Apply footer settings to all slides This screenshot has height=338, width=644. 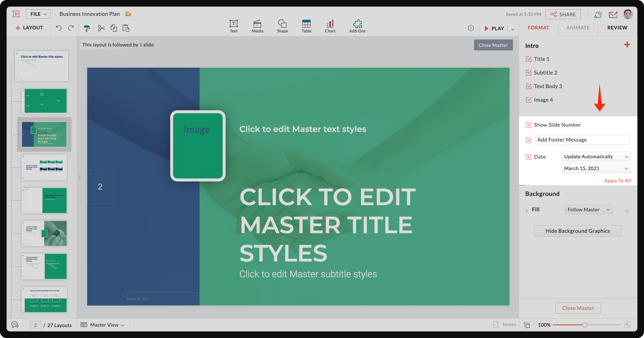617,180
